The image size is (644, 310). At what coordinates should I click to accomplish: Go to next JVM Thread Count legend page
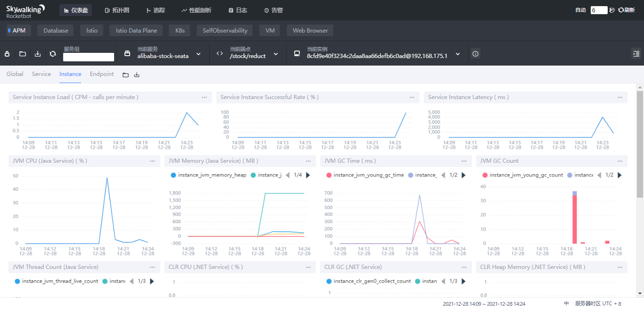coord(152,281)
